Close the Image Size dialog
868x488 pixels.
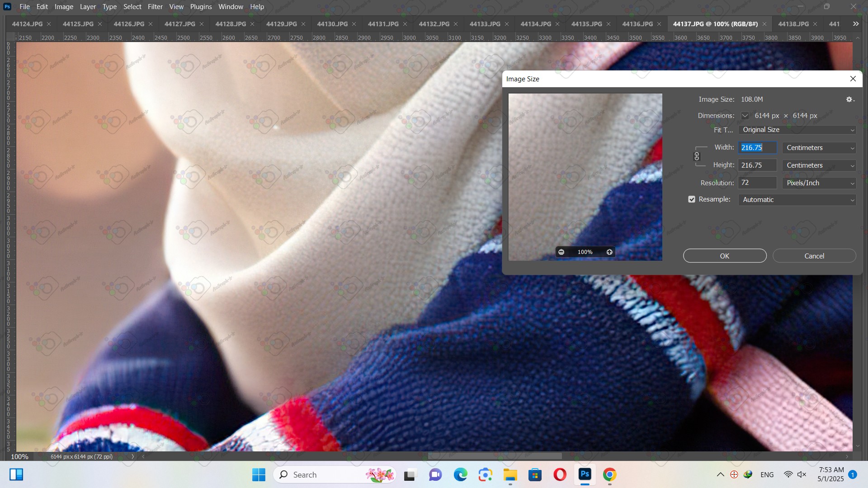[853, 79]
